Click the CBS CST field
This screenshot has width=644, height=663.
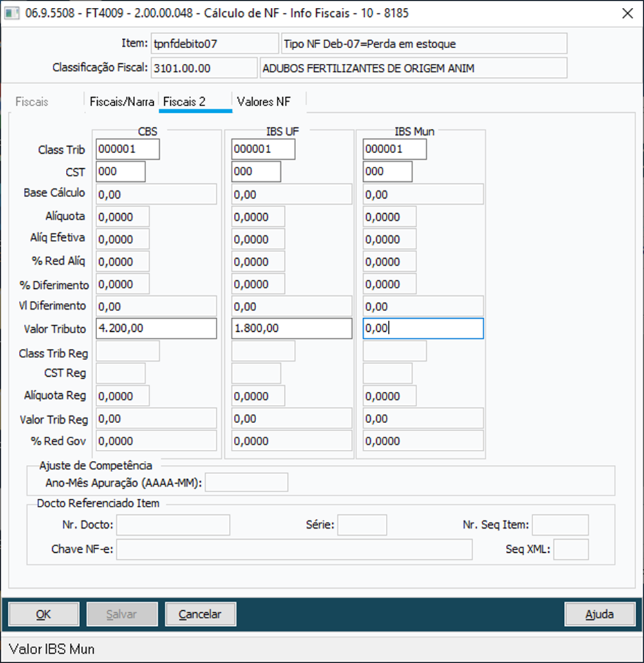pos(121,171)
